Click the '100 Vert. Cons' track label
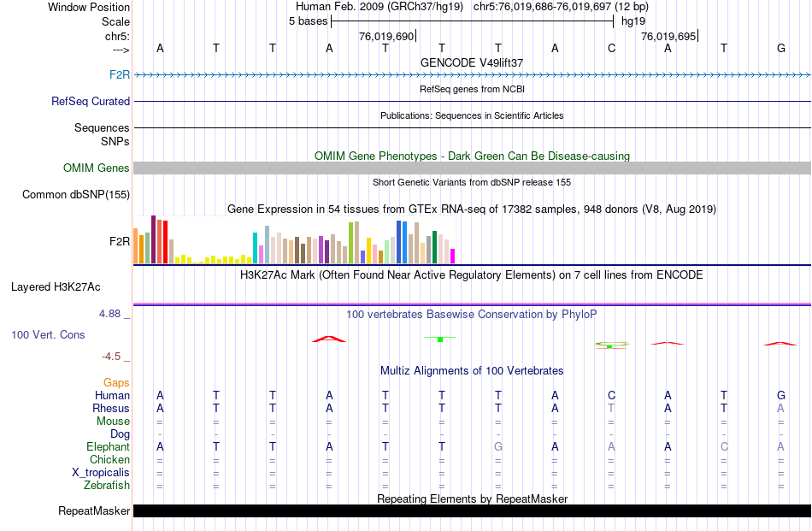The width and height of the screenshot is (812, 531). [48, 334]
